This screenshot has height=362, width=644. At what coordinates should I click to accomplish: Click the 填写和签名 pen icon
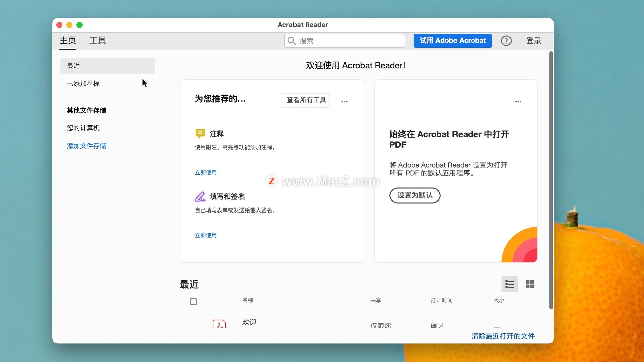[x=200, y=196]
